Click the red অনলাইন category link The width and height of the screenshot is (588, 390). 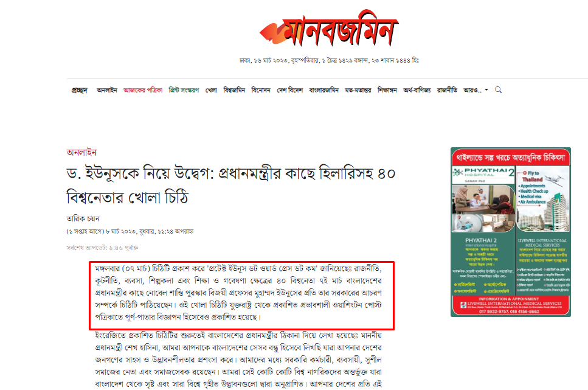(81, 152)
